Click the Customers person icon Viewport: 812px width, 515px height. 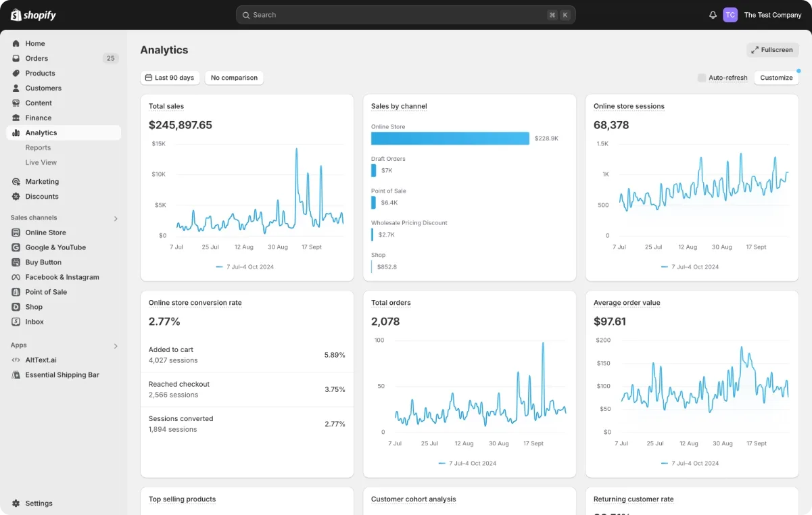click(x=16, y=88)
